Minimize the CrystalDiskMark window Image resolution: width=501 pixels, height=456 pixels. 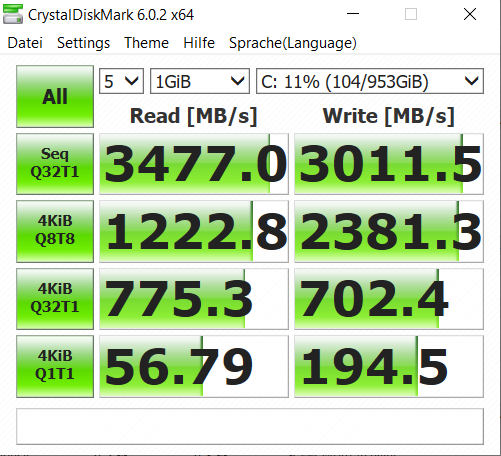click(353, 14)
